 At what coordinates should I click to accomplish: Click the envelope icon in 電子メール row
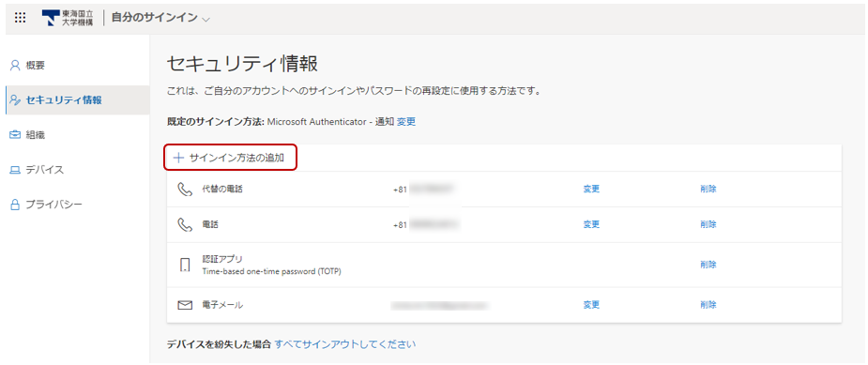(185, 305)
